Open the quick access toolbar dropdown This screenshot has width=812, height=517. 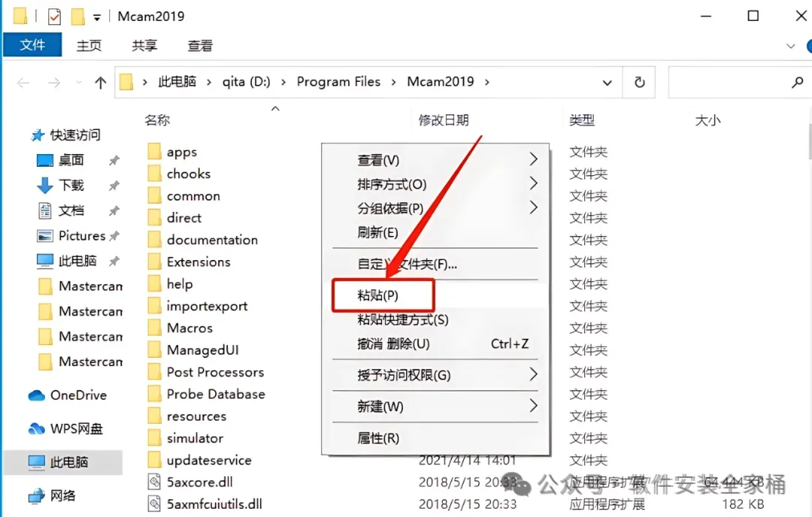[x=97, y=17]
